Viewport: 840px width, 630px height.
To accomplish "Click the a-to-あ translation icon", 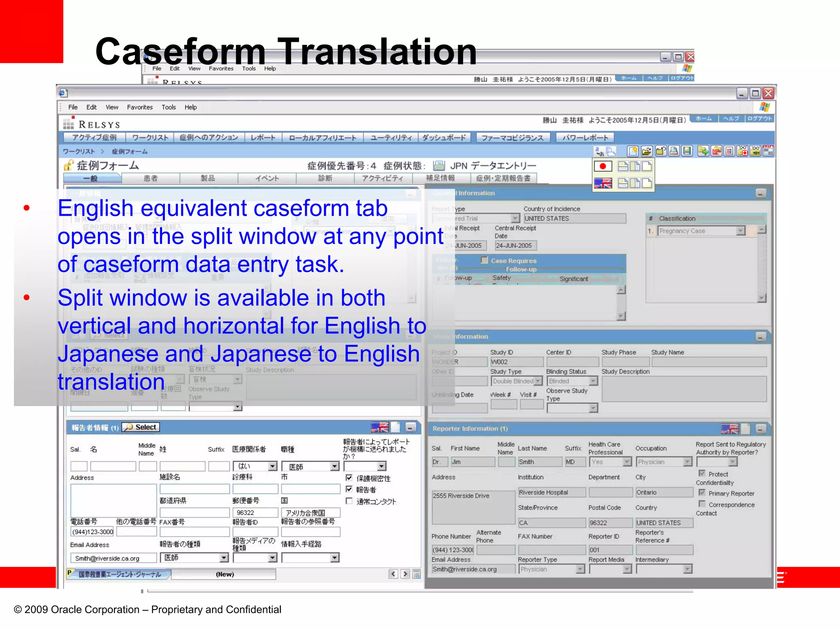I will (x=599, y=151).
